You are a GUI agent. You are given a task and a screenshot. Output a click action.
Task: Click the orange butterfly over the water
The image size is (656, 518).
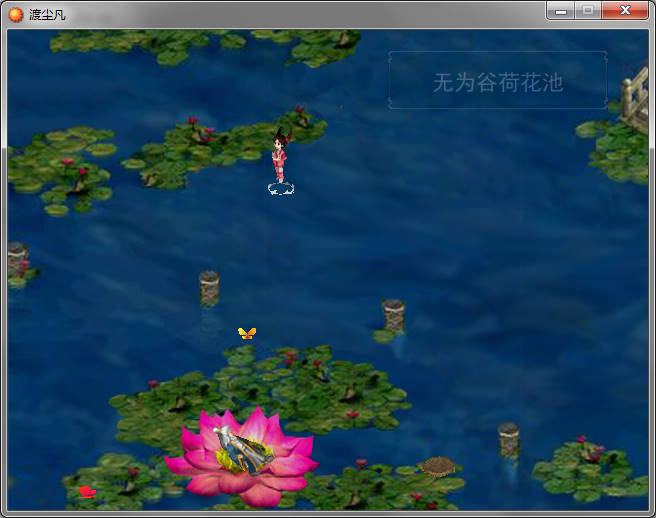click(247, 333)
